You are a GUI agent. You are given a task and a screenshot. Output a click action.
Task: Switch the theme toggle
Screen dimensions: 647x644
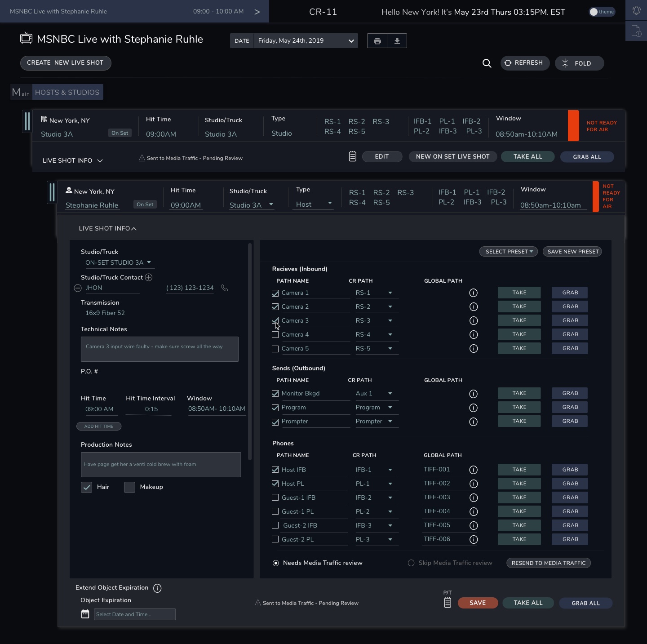(x=602, y=12)
